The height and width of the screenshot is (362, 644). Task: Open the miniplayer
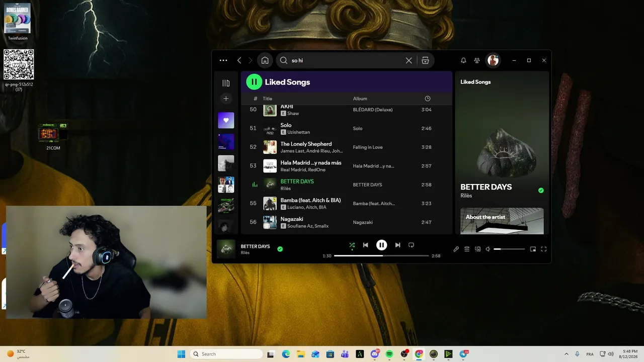tap(533, 249)
